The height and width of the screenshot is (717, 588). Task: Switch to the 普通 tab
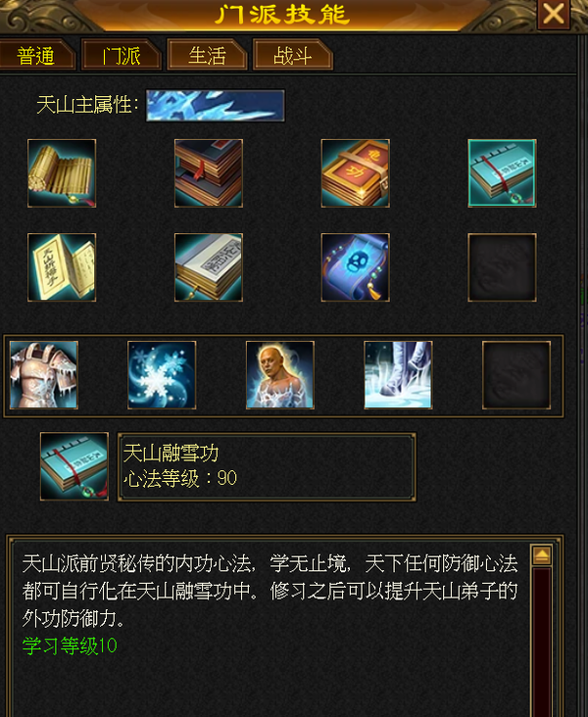click(x=36, y=55)
